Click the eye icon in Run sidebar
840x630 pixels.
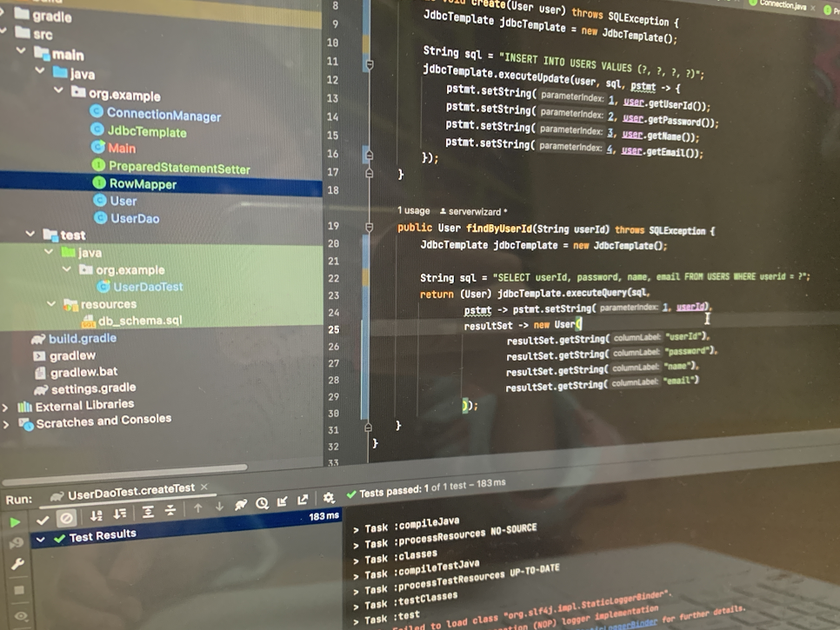[21, 616]
